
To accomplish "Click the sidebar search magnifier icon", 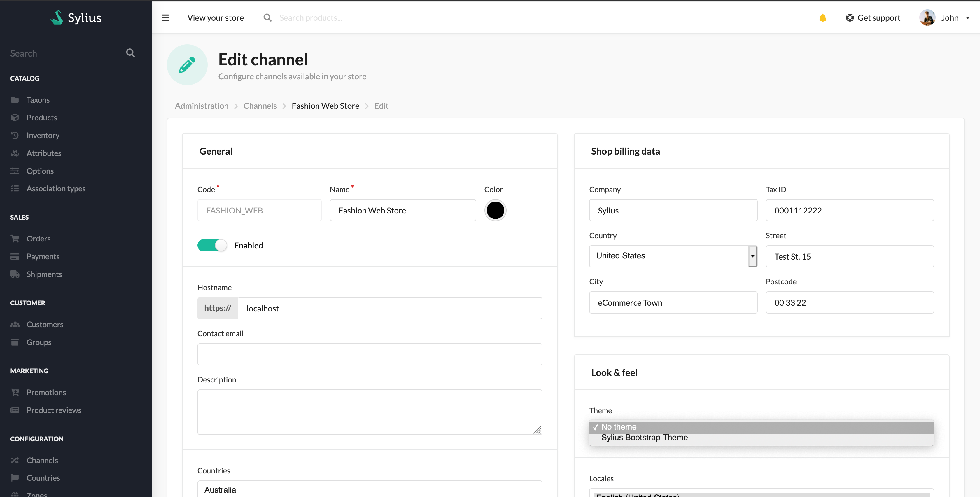I will pyautogui.click(x=130, y=53).
